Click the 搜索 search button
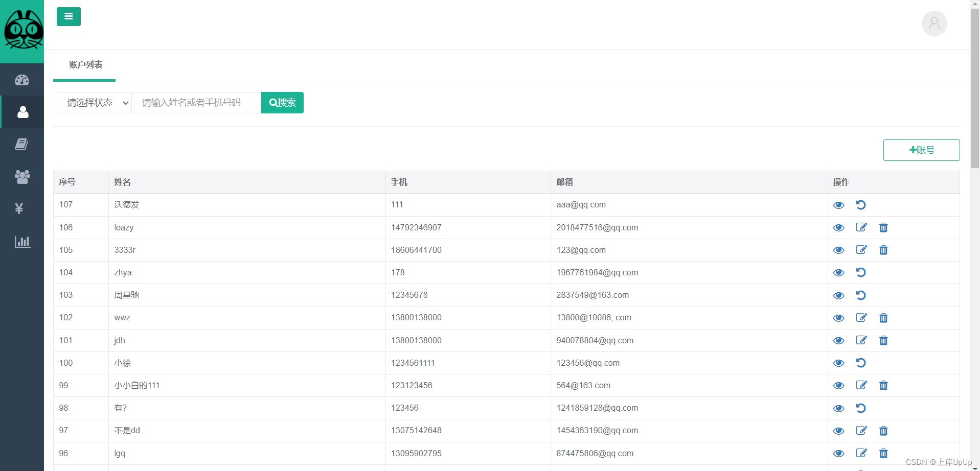Viewport: 980px width, 471px height. 282,103
